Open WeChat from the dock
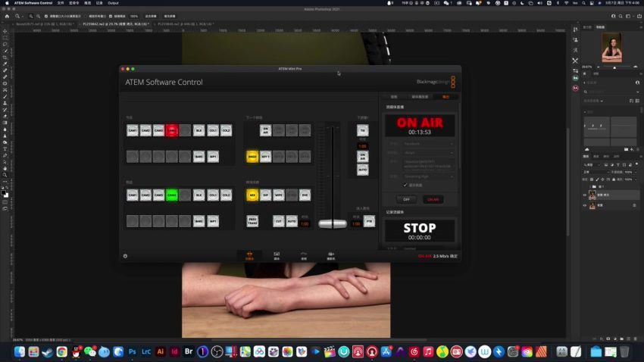644x362 pixels. (90, 351)
